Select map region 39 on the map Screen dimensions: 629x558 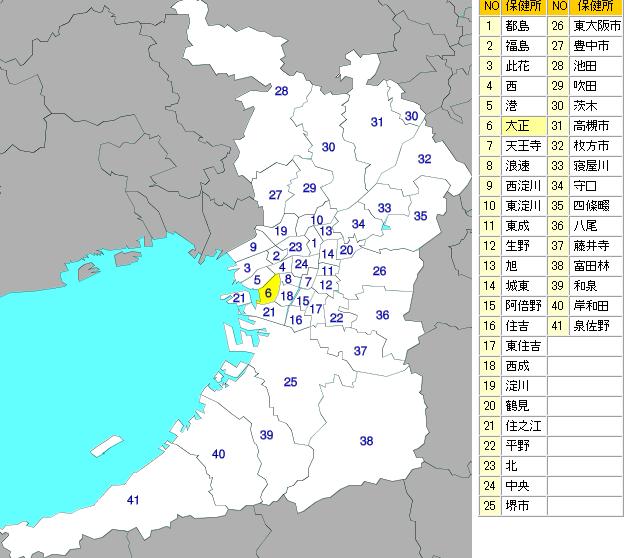(266, 434)
